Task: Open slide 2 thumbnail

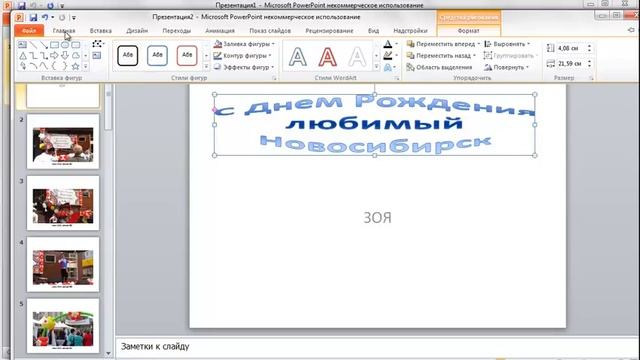Action: [63, 141]
